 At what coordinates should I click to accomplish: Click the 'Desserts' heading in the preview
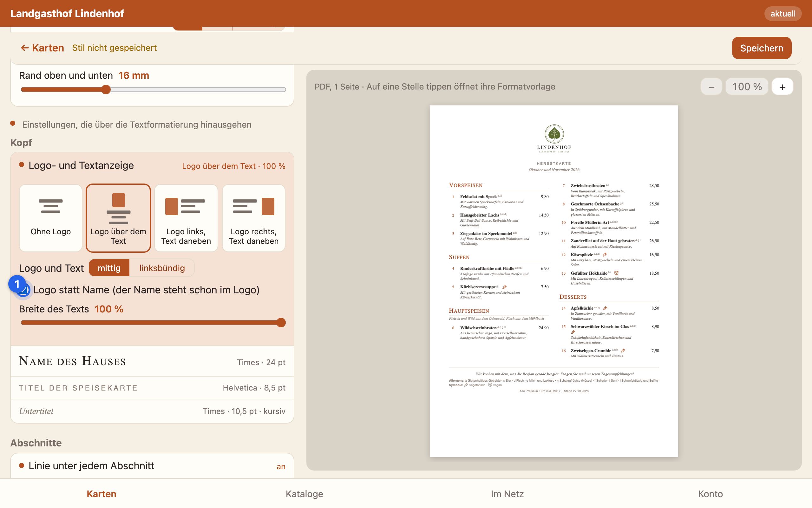click(573, 297)
